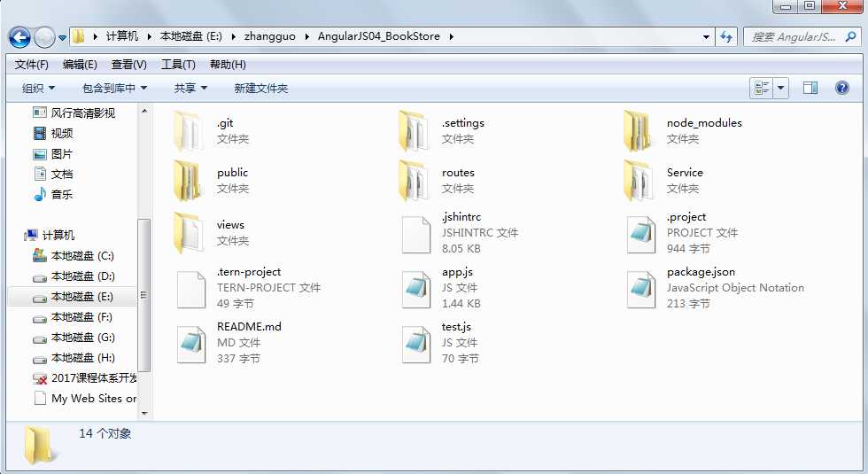
Task: Click sidebar scrollbar down arrow
Action: 143,413
